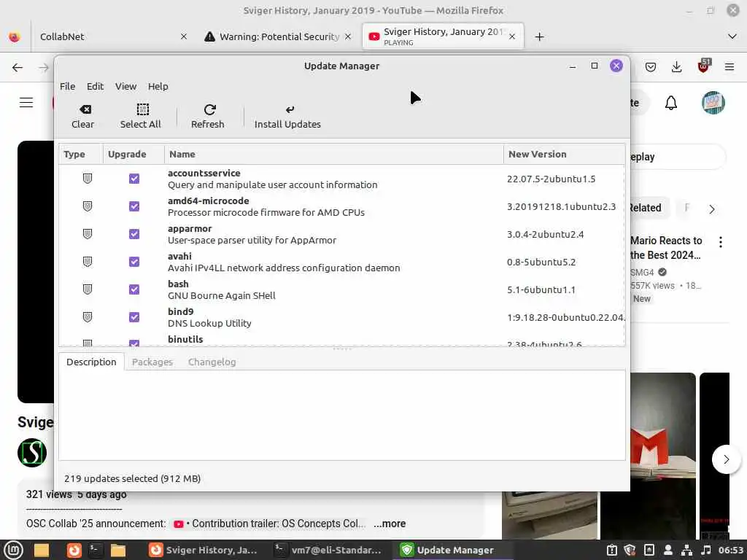
Task: Click the Sviger channel avatar
Action: tap(32, 452)
